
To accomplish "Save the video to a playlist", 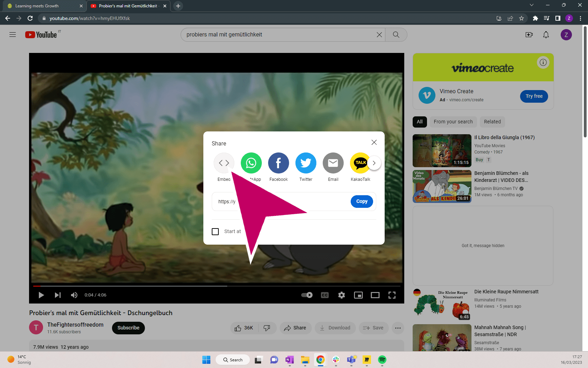I will 373,328.
